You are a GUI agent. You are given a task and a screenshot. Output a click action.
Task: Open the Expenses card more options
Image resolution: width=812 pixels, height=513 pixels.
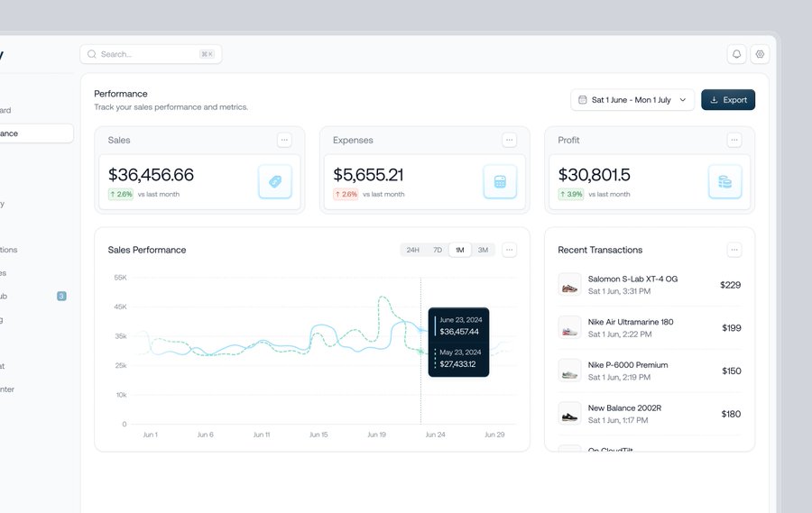coord(509,140)
